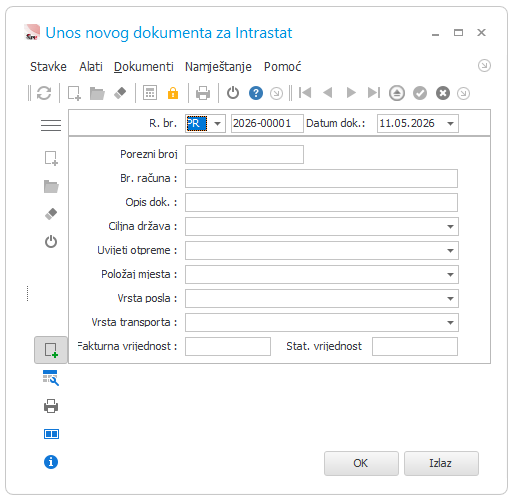Viewport: 511px width, 497px height.
Task: Click the Br. računa input field
Action: pyautogui.click(x=321, y=179)
